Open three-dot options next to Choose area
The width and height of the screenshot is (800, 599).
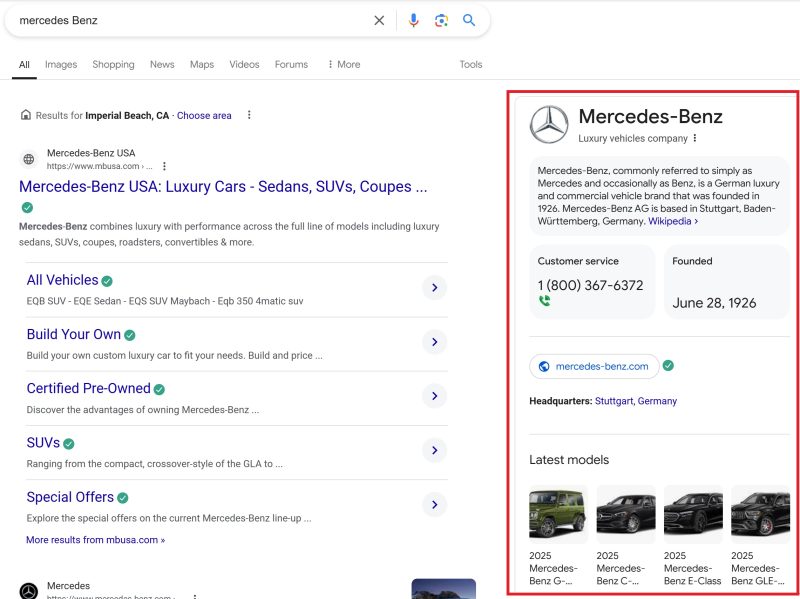tap(249, 115)
